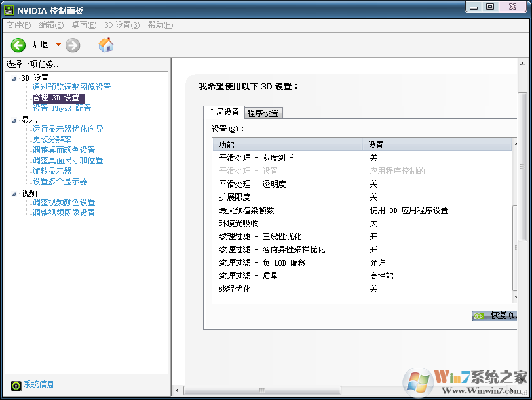Open the 系统信息 link
Viewport: 532px width, 400px height.
(x=39, y=385)
